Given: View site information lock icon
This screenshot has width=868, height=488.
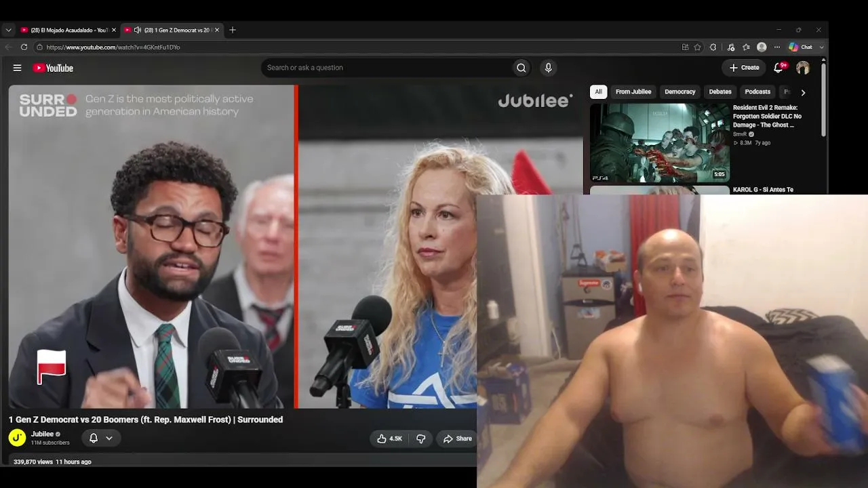Looking at the screenshot, I should coord(39,47).
